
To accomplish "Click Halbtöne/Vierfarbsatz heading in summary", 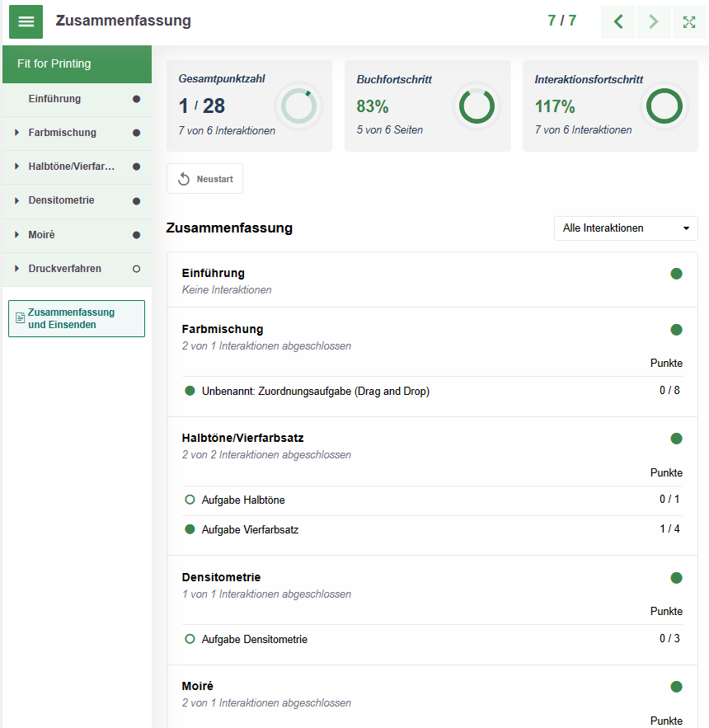I will tap(243, 438).
